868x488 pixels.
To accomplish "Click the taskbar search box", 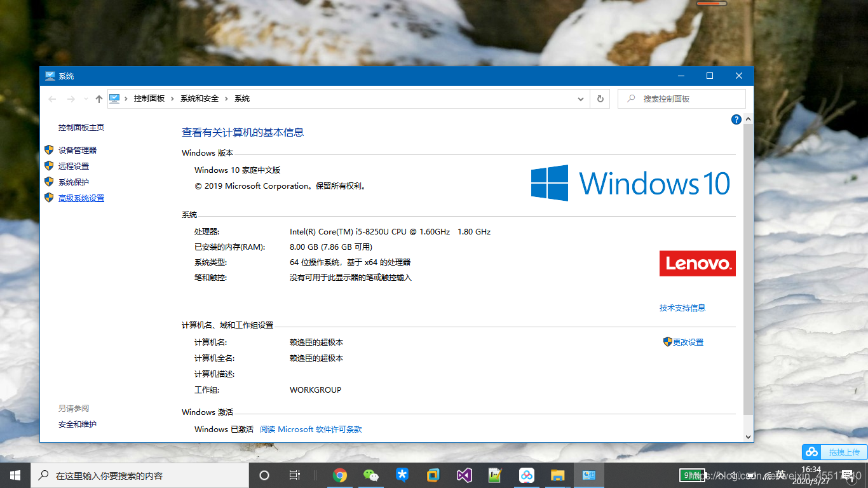I will click(140, 475).
